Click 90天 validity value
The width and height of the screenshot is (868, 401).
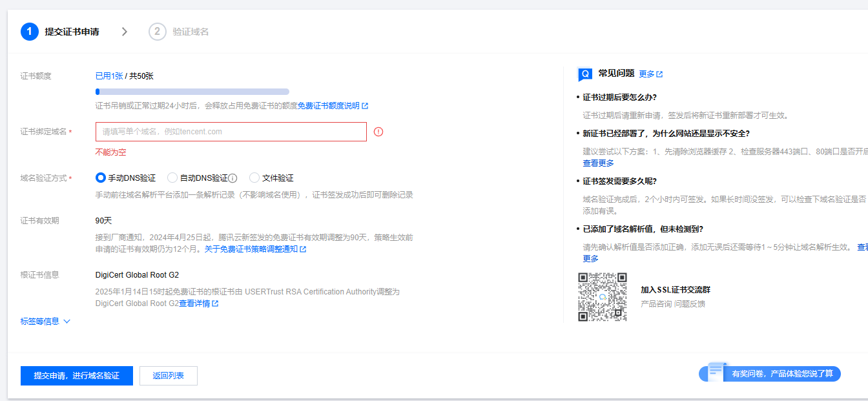104,221
